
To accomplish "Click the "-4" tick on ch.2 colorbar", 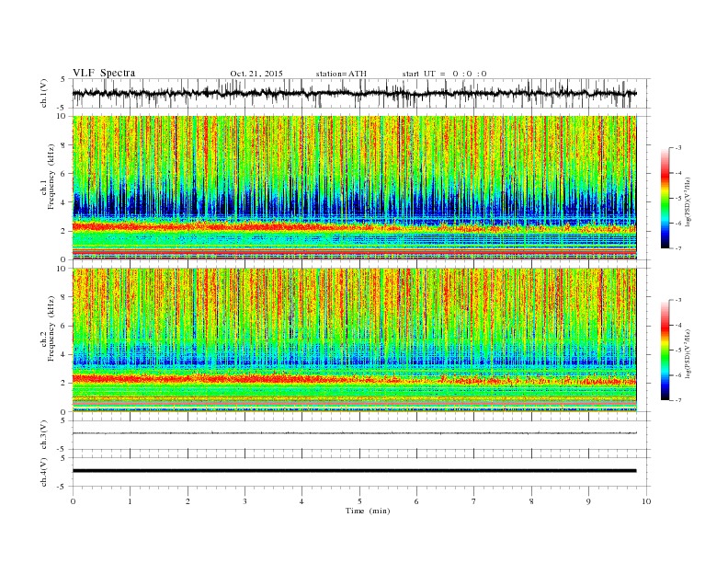I will coord(678,325).
